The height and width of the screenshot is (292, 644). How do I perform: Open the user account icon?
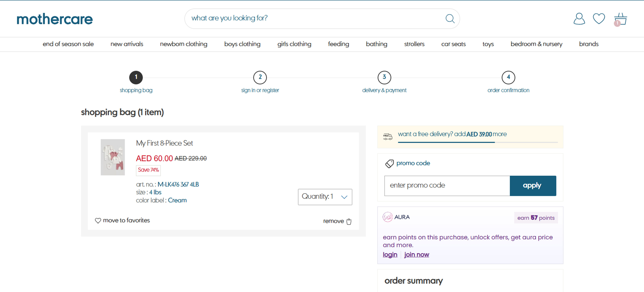coord(579,19)
